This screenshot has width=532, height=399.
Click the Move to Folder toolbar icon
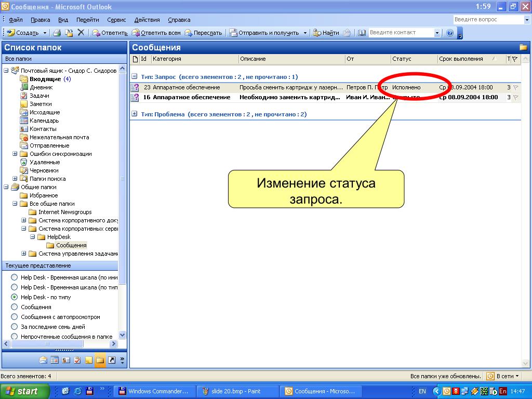tap(69, 33)
